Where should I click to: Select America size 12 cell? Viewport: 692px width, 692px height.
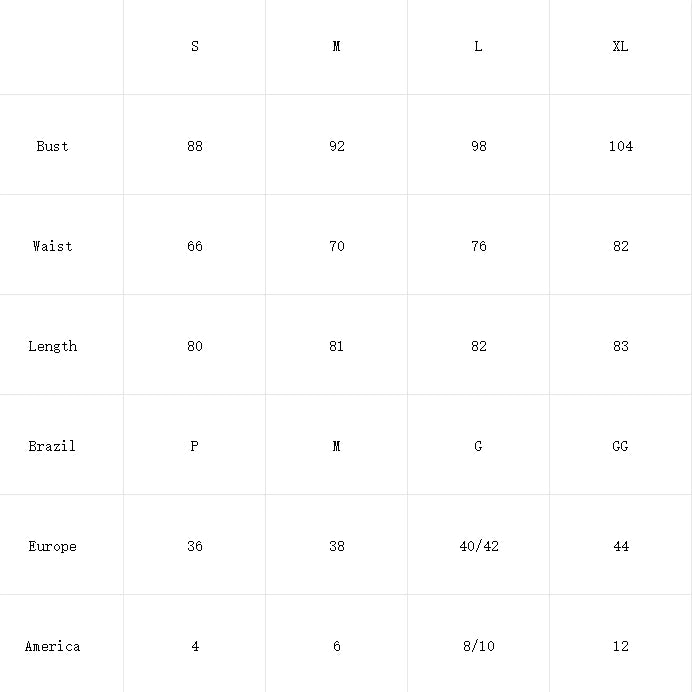click(x=620, y=646)
